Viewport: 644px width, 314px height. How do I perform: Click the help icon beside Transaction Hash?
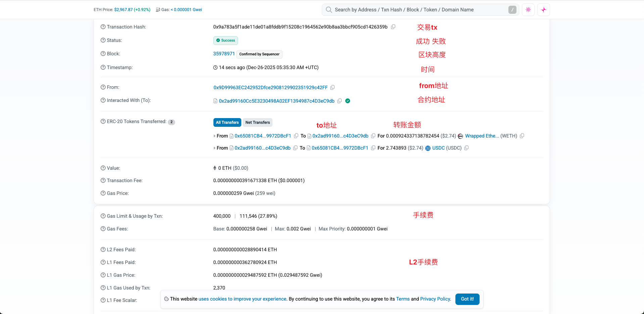pos(103,27)
